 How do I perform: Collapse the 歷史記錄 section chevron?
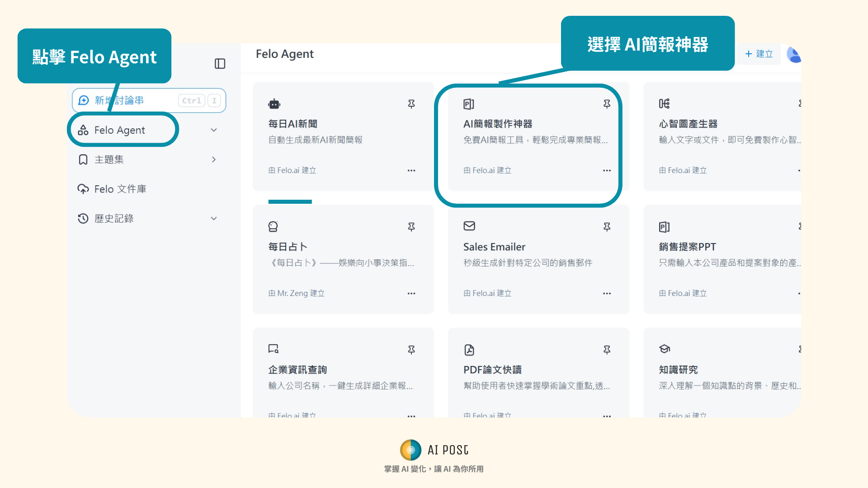pyautogui.click(x=214, y=219)
